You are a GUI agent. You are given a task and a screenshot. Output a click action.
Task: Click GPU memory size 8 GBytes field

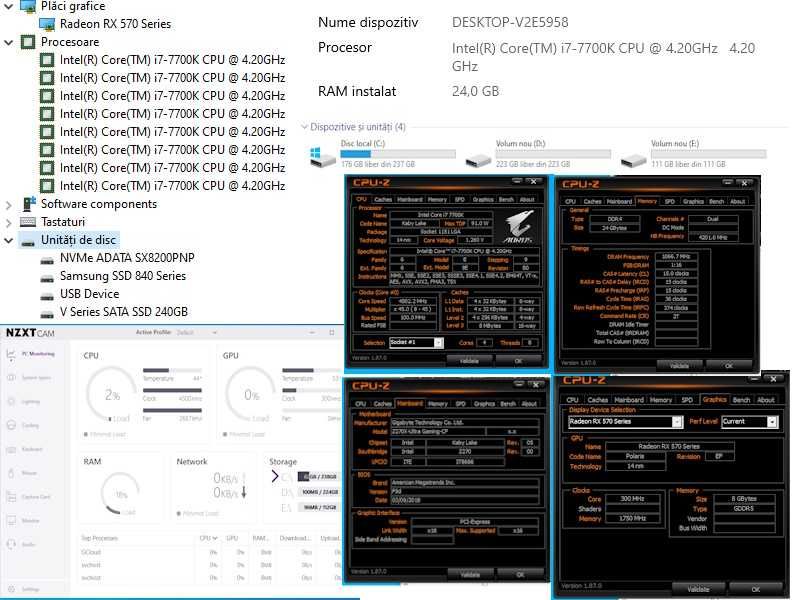744,499
